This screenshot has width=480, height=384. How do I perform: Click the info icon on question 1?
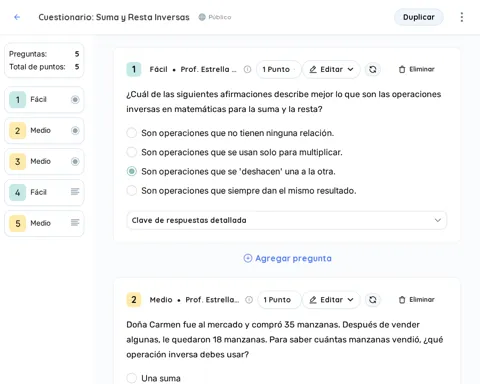coord(247,69)
